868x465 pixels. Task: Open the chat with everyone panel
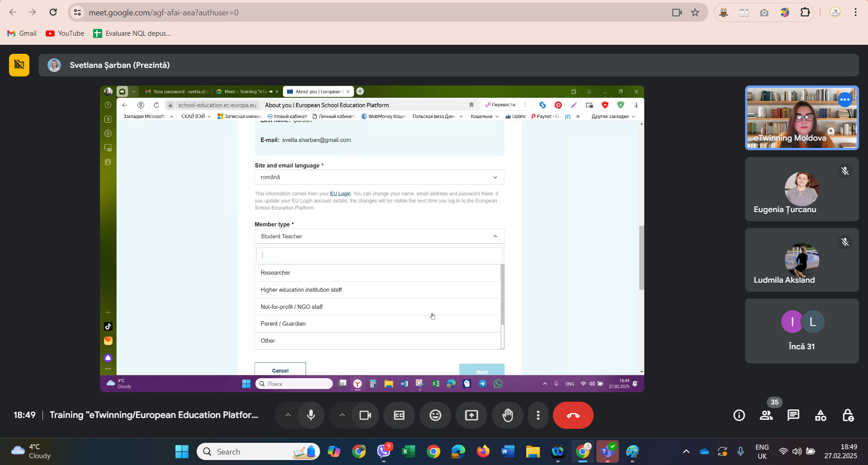tap(793, 415)
